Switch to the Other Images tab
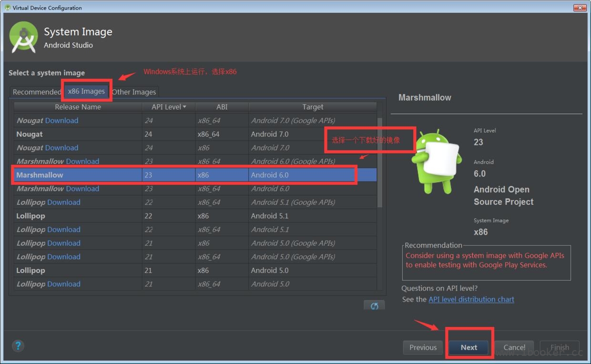The height and width of the screenshot is (364, 591). [x=134, y=92]
